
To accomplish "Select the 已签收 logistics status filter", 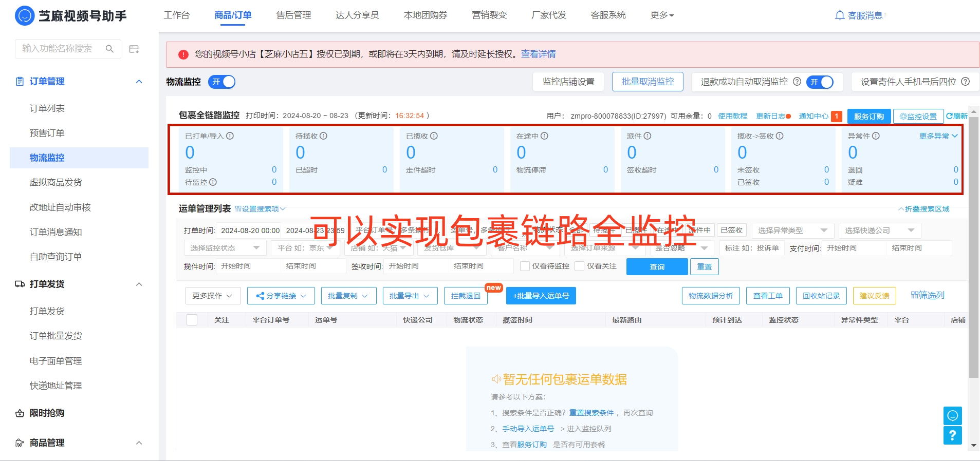I will click(x=731, y=230).
